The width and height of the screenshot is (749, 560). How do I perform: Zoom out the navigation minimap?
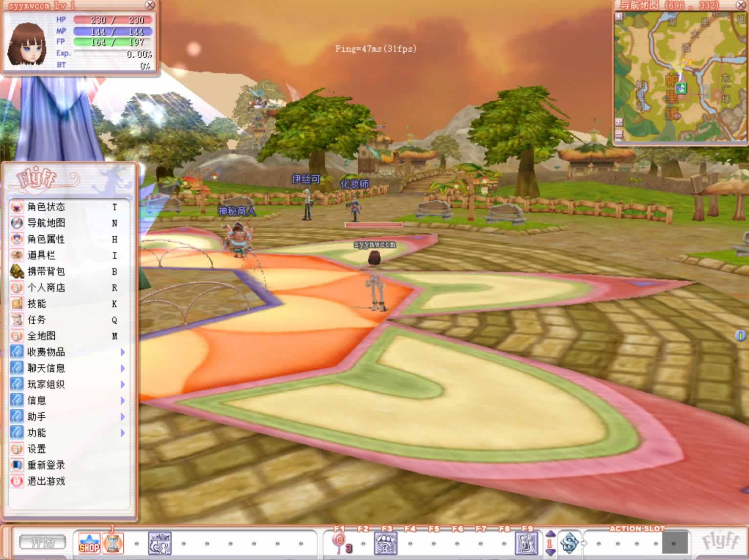point(619,134)
